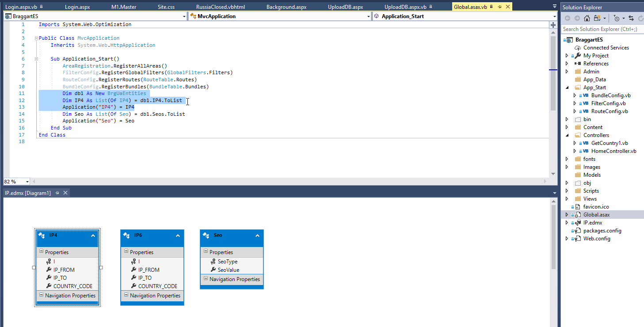
Task: Click the diagram pane vertical scrollbar
Action: (x=553, y=262)
